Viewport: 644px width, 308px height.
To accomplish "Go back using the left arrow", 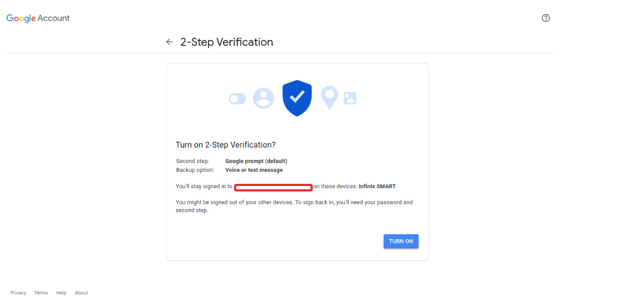I will point(169,42).
